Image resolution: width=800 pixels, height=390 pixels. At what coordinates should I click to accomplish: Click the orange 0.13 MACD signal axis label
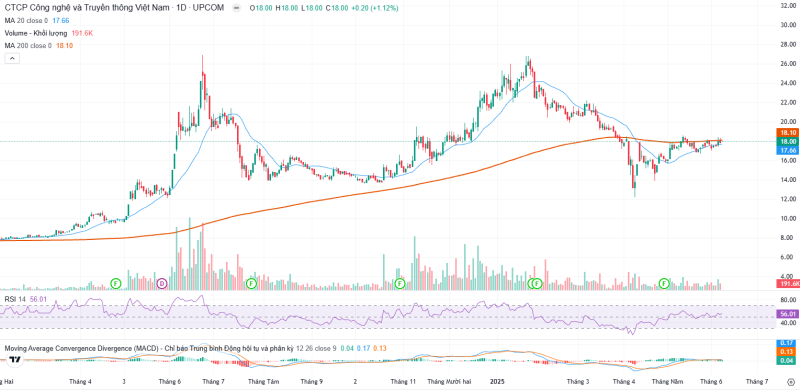coord(786,352)
